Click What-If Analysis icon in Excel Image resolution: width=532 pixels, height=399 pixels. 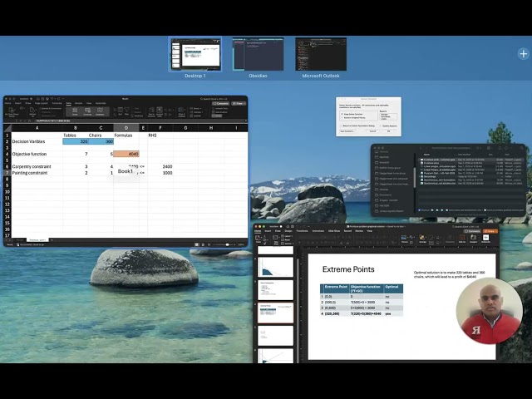(181, 111)
